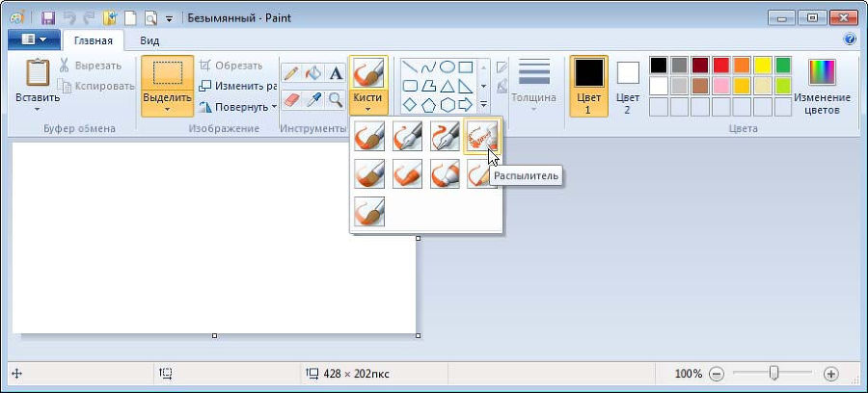This screenshot has height=393, width=868.
Task: Choose the watercolor brush in bottom row
Action: pos(369,211)
